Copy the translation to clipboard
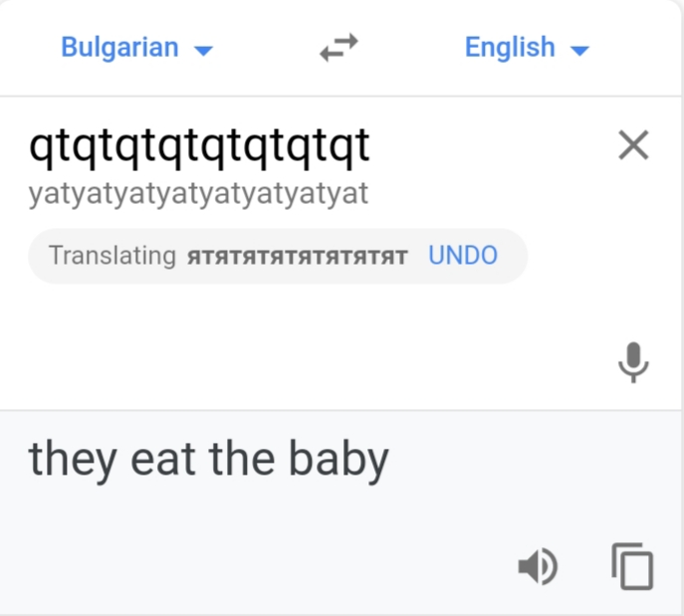684x616 pixels. point(632,567)
